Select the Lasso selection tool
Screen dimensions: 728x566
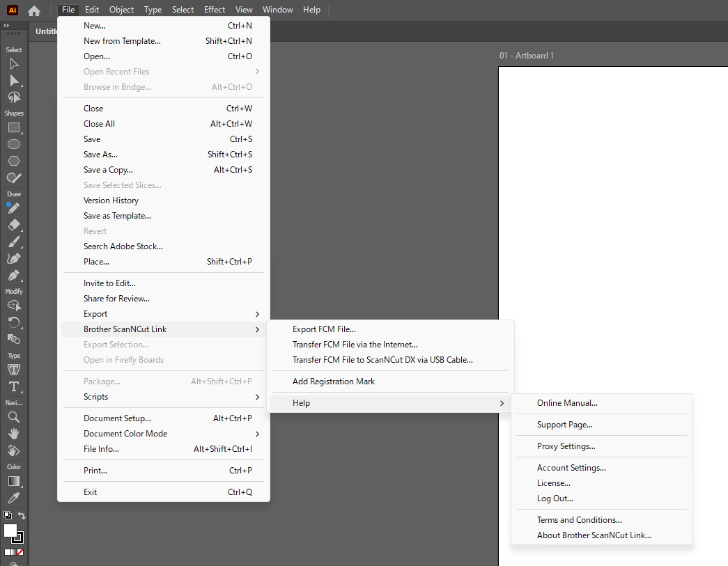(14, 97)
